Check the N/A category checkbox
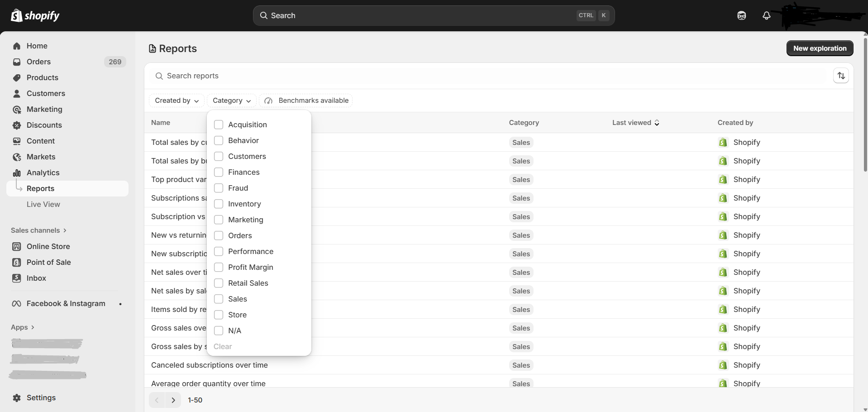This screenshot has height=412, width=868. (x=219, y=331)
